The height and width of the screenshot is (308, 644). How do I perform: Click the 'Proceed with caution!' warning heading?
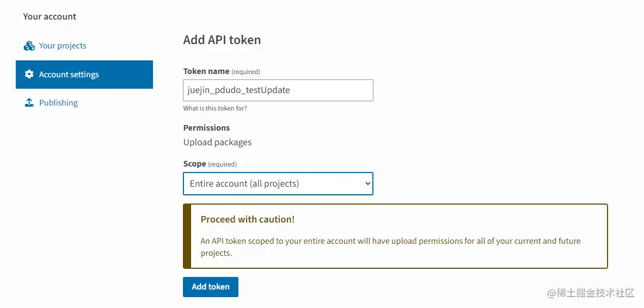(247, 219)
